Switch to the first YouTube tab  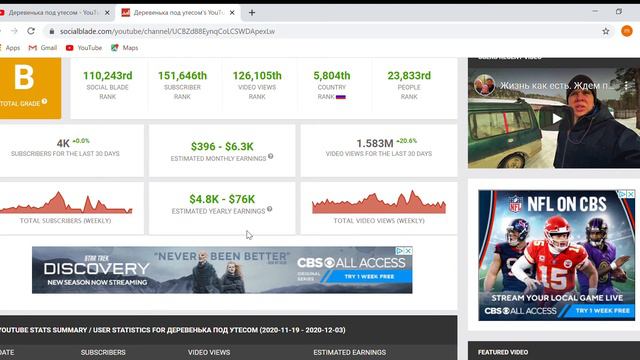[x=54, y=13]
